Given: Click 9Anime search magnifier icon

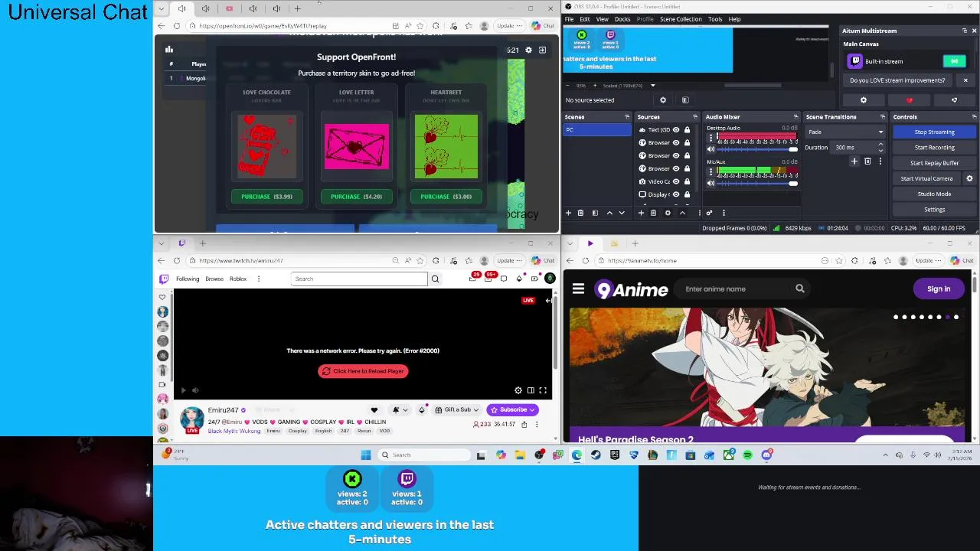Looking at the screenshot, I should click(x=800, y=289).
